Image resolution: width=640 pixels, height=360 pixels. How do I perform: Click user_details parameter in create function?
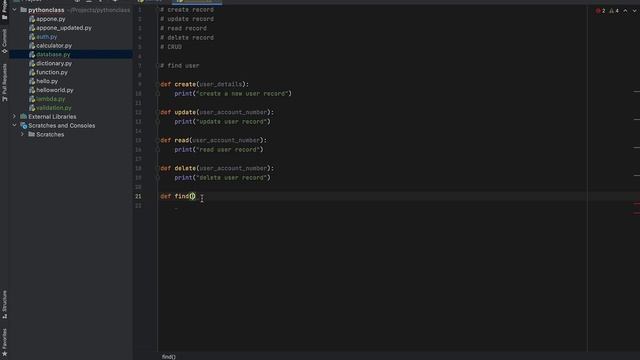point(221,84)
